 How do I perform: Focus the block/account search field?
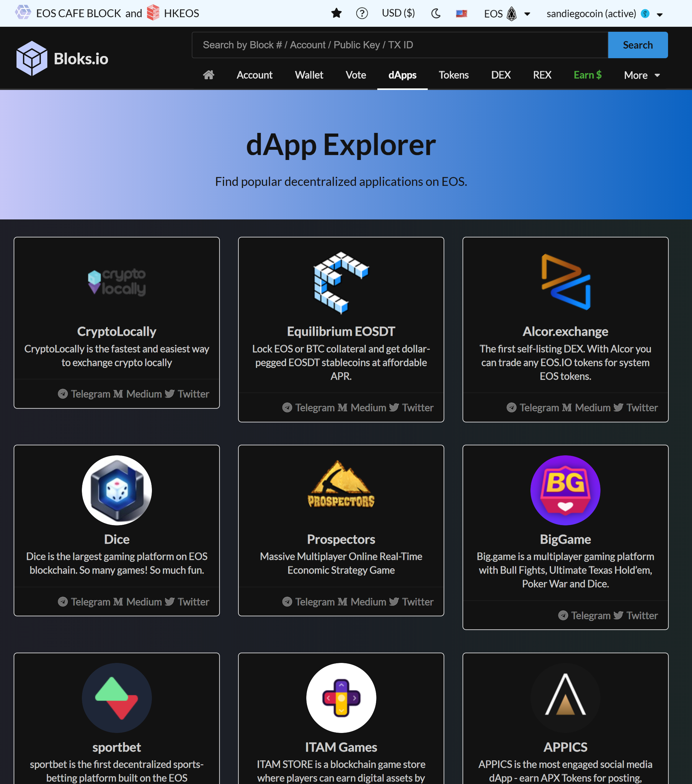click(400, 45)
